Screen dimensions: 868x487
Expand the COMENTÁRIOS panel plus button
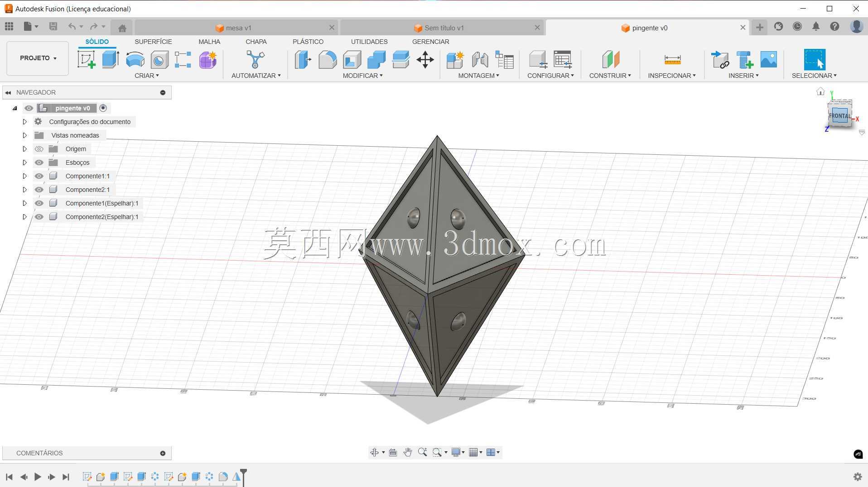163,453
